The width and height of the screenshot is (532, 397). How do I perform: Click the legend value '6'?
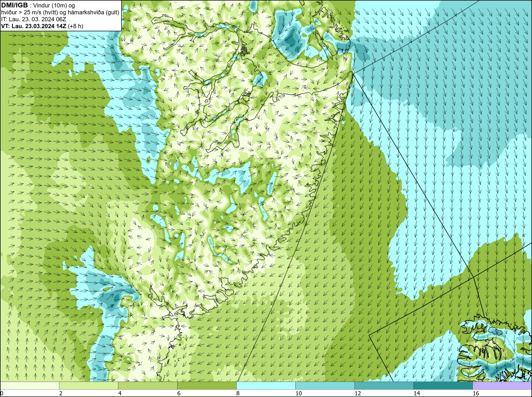[179, 393]
